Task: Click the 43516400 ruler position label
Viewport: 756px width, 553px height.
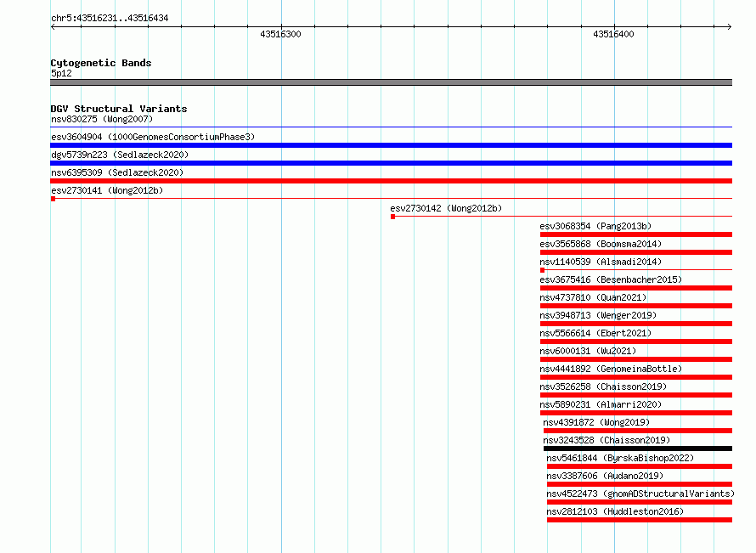Action: [613, 34]
